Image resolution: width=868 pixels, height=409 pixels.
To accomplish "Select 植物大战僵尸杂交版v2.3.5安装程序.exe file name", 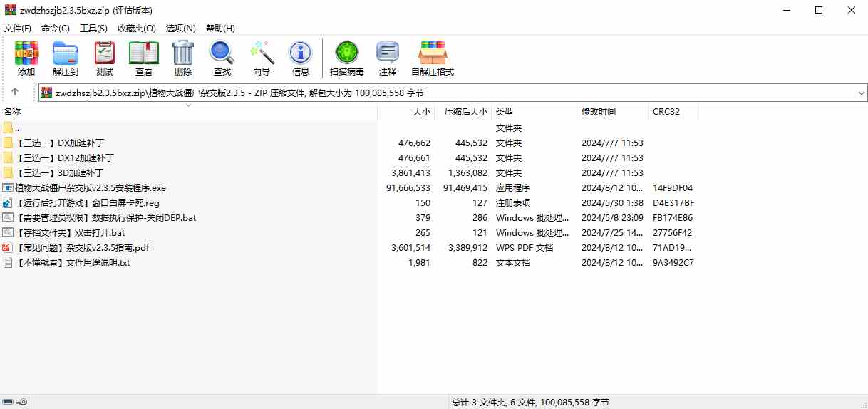I will [x=91, y=188].
